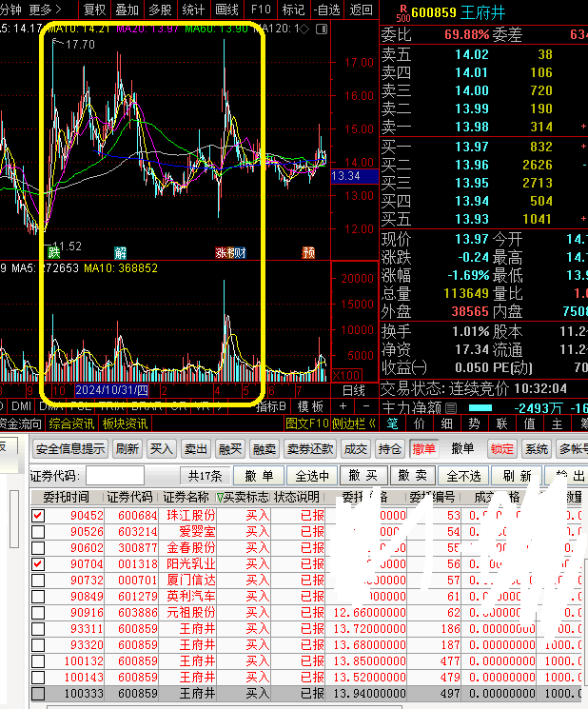Screen dimensions: 588x709
Task: Open the 多股 view
Action: pyautogui.click(x=160, y=10)
